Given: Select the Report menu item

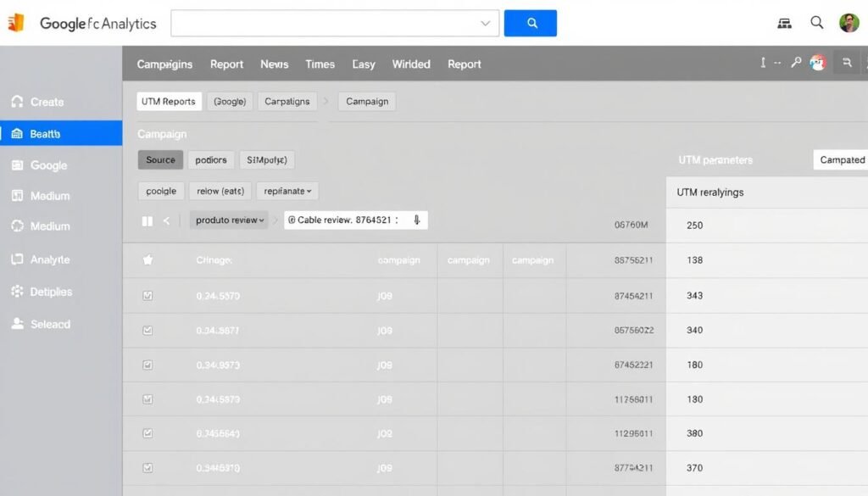Looking at the screenshot, I should point(226,64).
